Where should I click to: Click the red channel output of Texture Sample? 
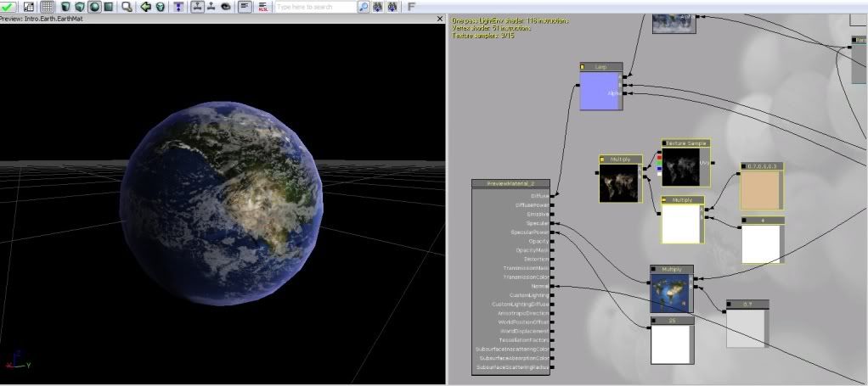[x=659, y=158]
